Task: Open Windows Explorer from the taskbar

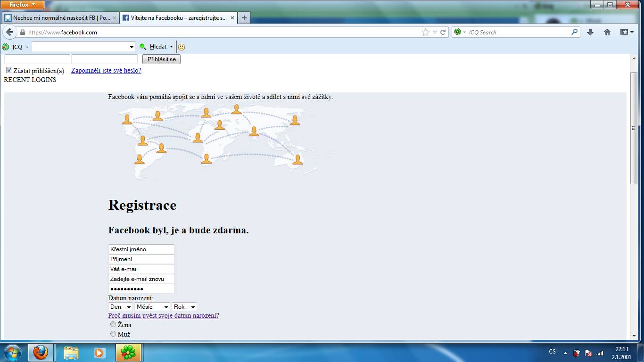Action: pos(71,353)
